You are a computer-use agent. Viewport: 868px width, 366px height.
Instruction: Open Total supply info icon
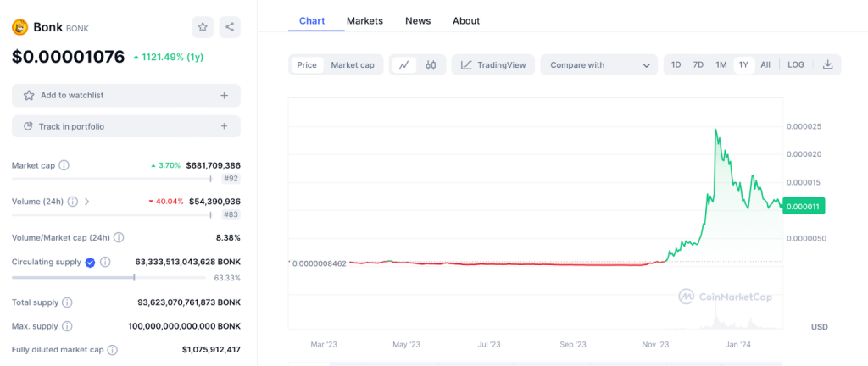click(67, 302)
